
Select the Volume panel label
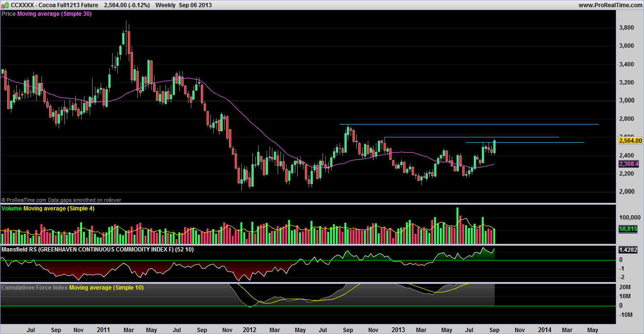pos(11,209)
